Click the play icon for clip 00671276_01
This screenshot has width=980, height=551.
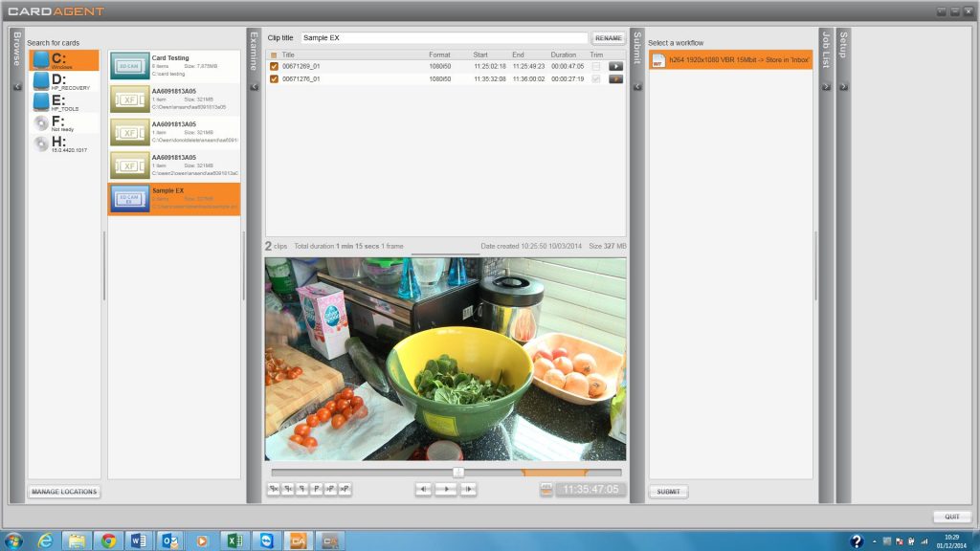[615, 78]
